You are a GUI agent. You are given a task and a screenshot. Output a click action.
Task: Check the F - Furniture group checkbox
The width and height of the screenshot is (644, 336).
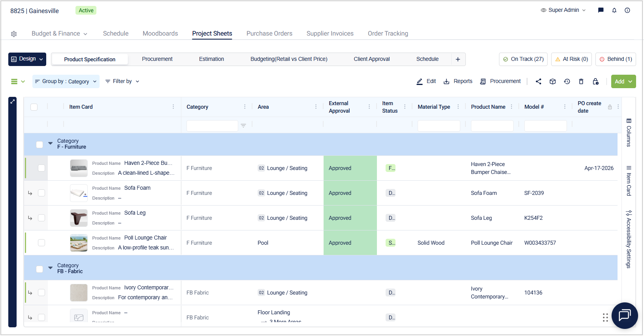pyautogui.click(x=40, y=145)
